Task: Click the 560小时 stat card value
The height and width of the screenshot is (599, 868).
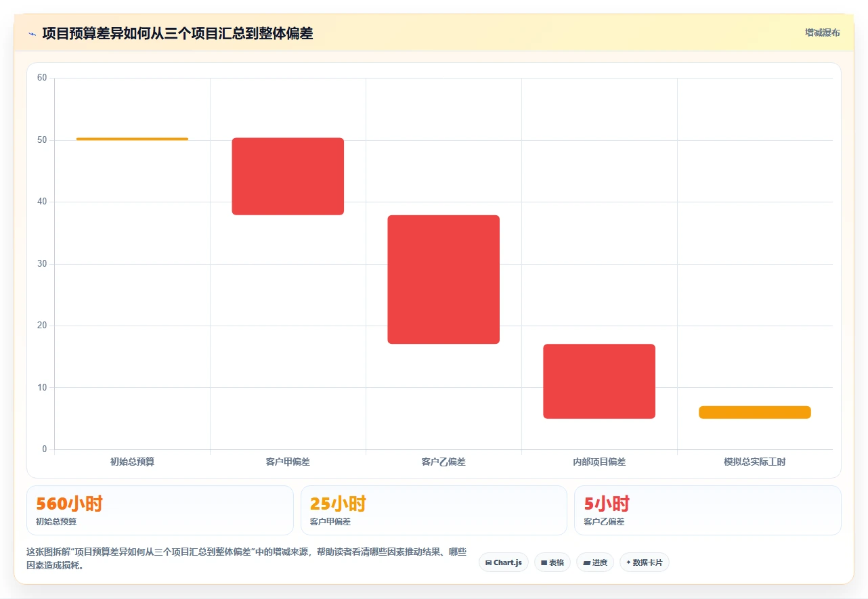Action: [x=69, y=504]
